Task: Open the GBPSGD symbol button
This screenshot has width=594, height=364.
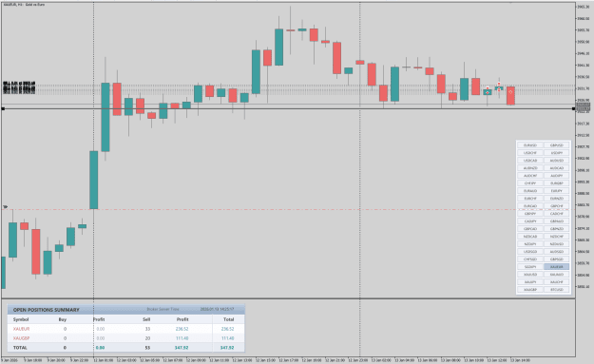Action: [x=556, y=259]
